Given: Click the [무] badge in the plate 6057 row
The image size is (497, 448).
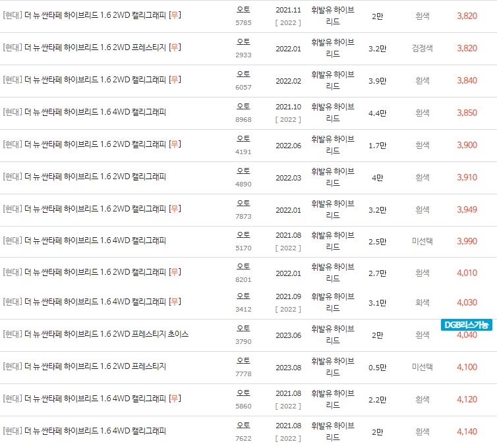Looking at the screenshot, I should tap(175, 80).
